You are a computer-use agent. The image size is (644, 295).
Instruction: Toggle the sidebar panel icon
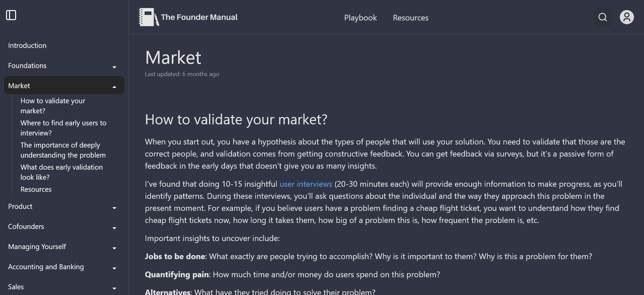pyautogui.click(x=11, y=15)
